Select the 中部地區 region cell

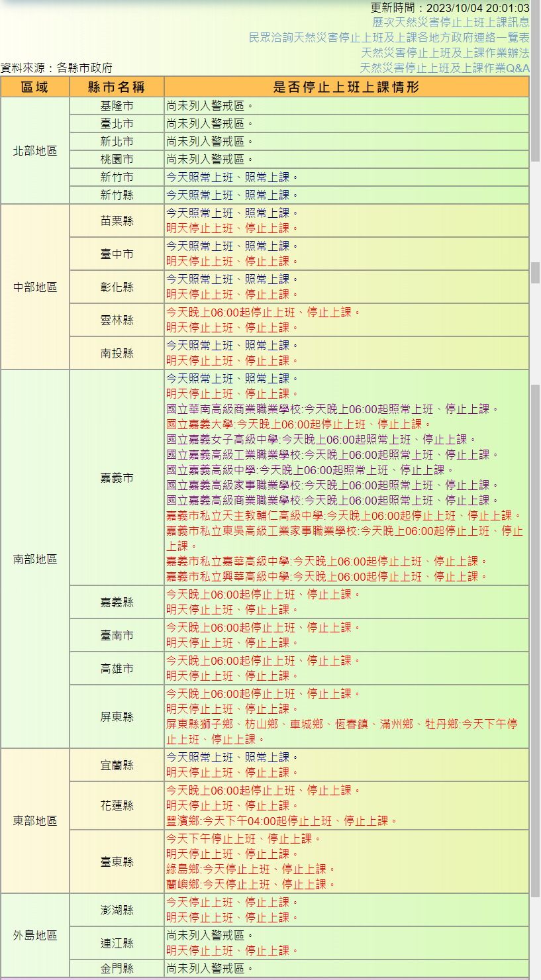coord(35,287)
